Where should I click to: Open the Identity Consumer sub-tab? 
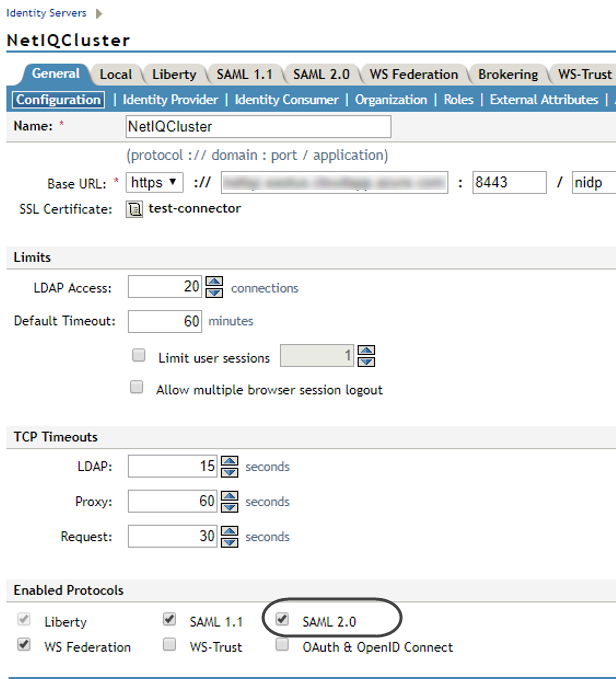point(287,100)
